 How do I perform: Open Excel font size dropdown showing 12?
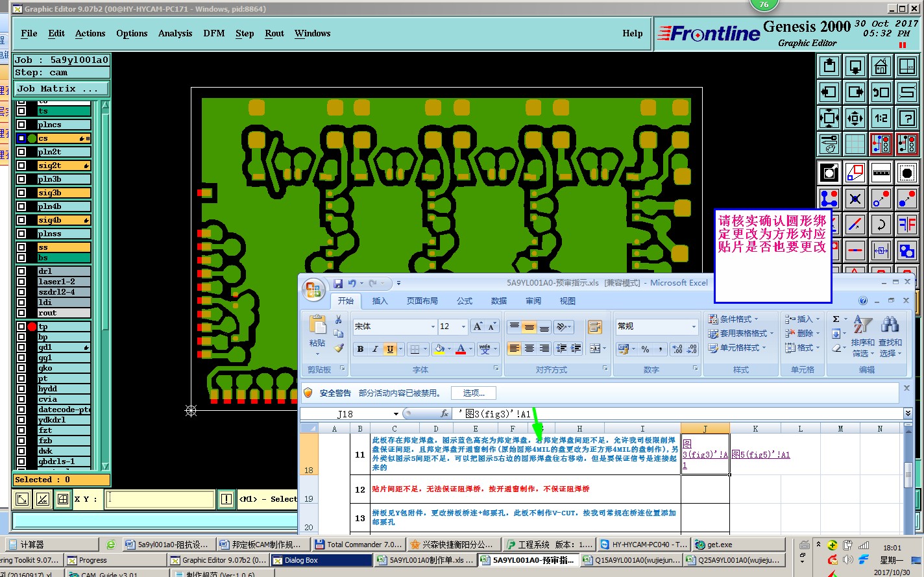[463, 326]
